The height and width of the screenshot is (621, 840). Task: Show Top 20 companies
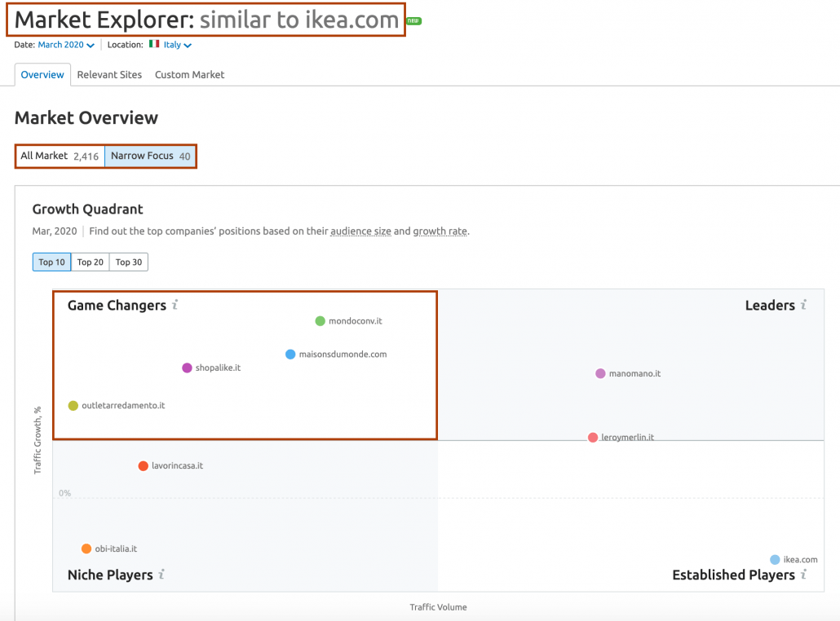[90, 262]
